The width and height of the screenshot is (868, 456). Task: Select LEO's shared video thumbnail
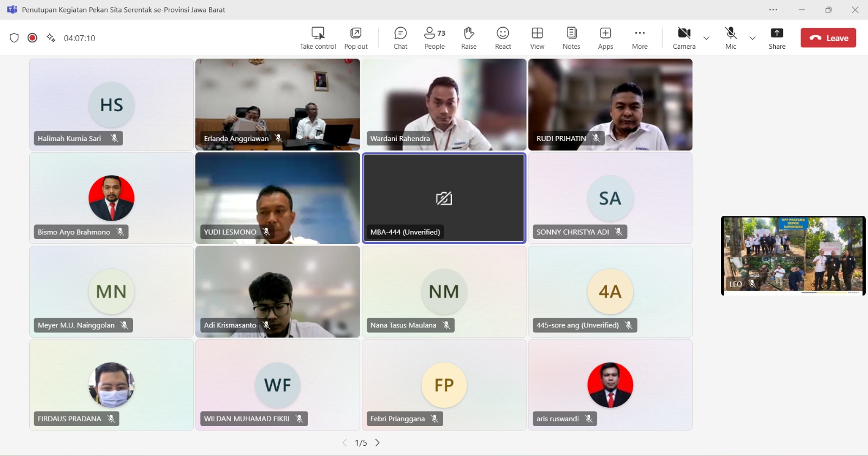pyautogui.click(x=793, y=255)
